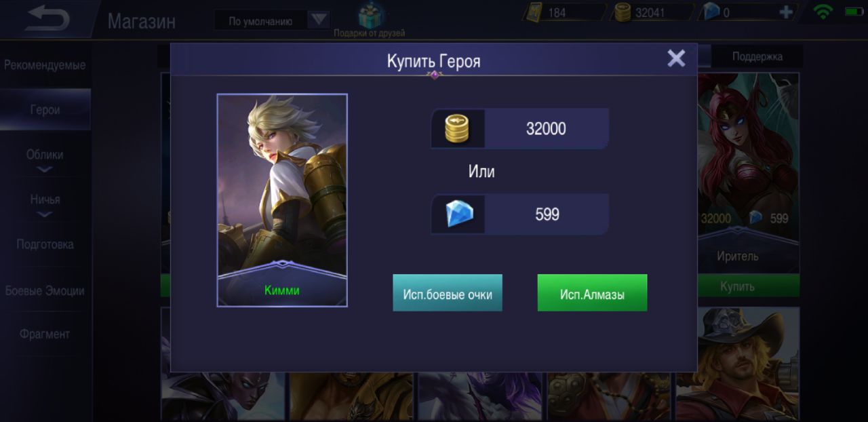Tap the blue diamond icon beside 599

tap(459, 214)
